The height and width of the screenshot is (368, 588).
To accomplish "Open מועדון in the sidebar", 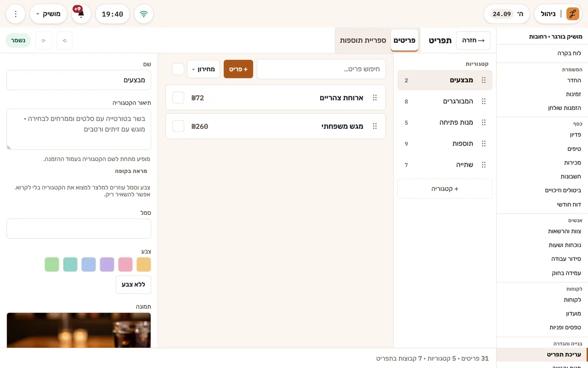I will 542,314.
